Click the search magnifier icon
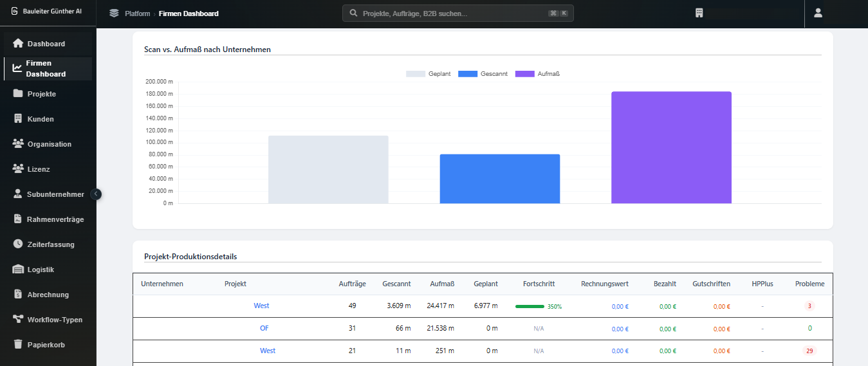Viewport: 868px width, 366px height. coord(353,13)
